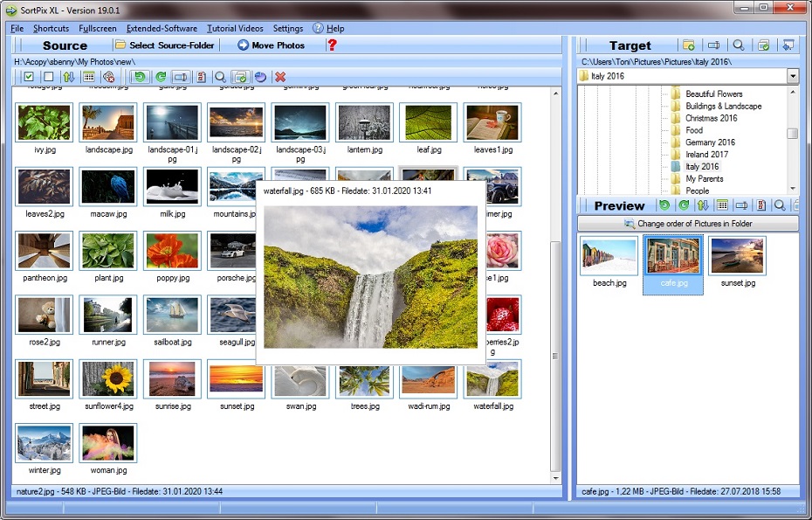The width and height of the screenshot is (812, 520).
Task: Select the beach.jpg thumbnail
Action: (x=608, y=258)
